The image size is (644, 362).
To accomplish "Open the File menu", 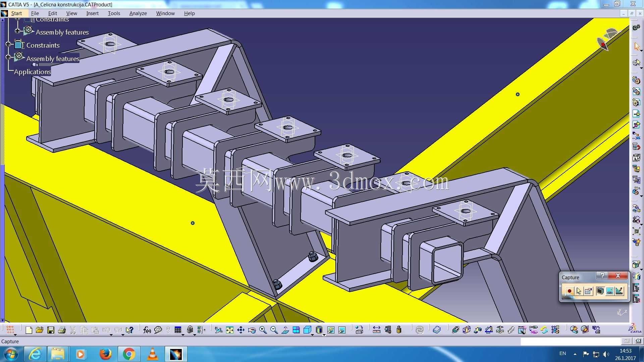I will tap(35, 13).
